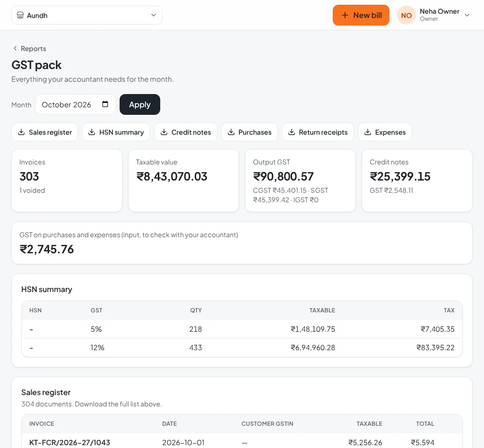Viewport: 484px width, 448px height.
Task: Click tax value ₹7,405.35
Action: coord(438,329)
